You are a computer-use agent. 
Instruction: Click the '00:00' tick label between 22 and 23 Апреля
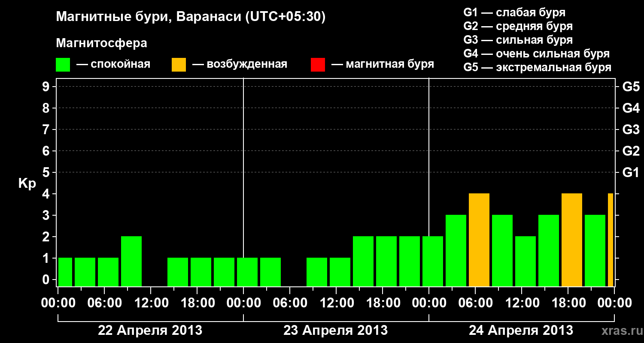tap(243, 303)
